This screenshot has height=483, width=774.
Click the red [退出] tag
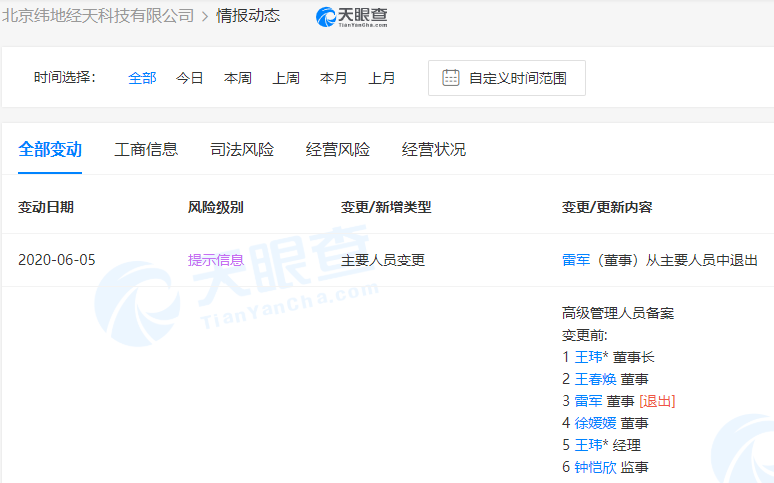(x=657, y=401)
